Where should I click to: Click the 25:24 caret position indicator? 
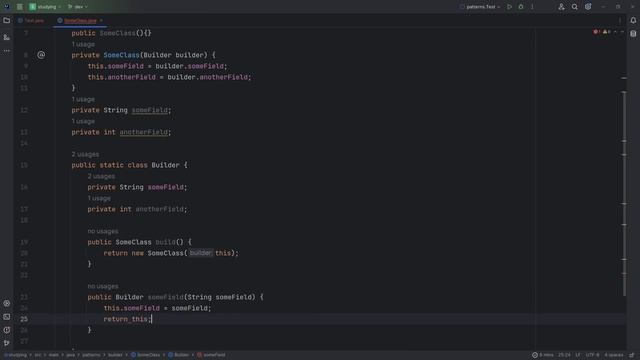[564, 355]
